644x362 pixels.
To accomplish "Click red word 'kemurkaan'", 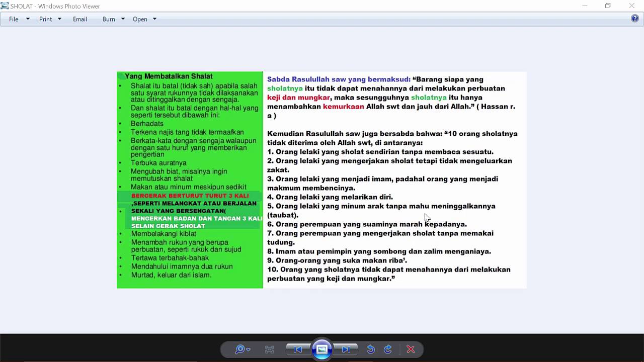I will click(343, 107).
